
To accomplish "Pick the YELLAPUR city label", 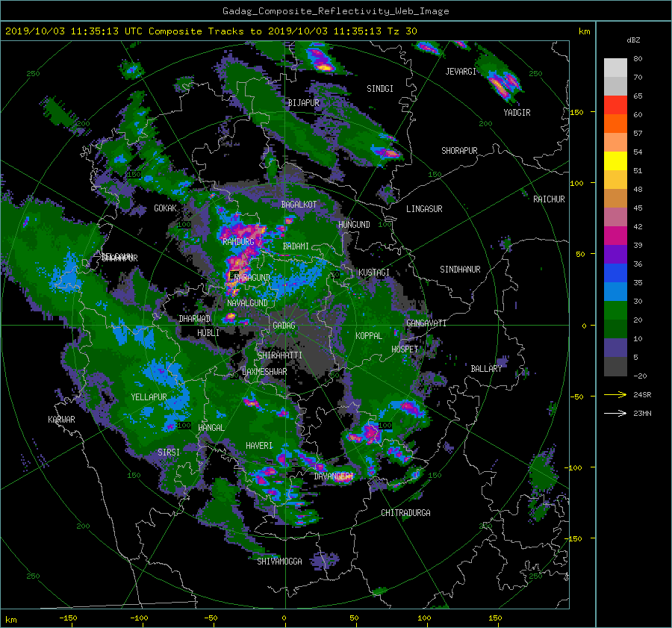I will (x=149, y=397).
